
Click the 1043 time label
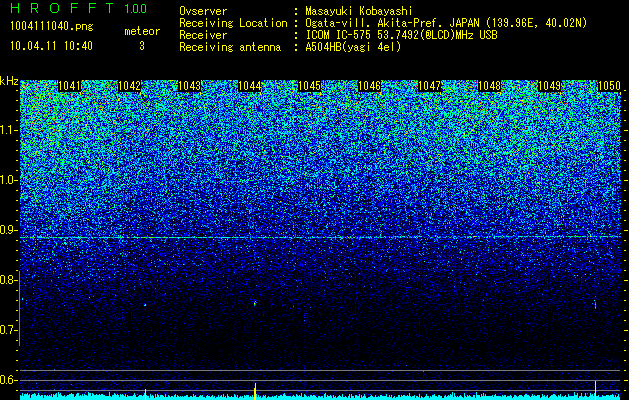coord(189,86)
